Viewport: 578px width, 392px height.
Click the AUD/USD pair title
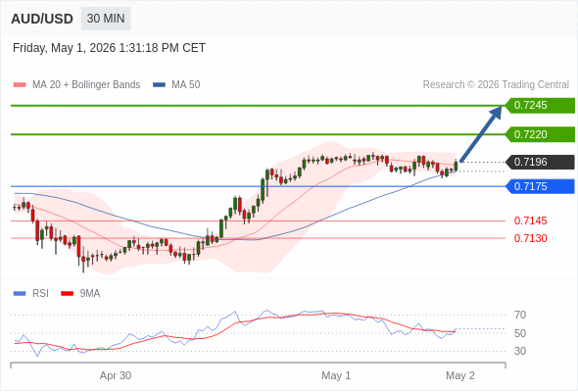tap(42, 19)
